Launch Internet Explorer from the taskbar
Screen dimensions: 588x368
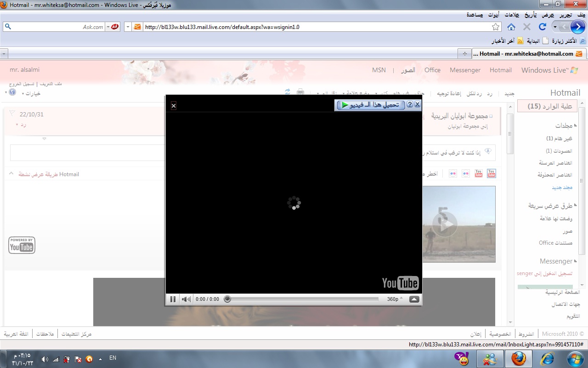tap(547, 358)
